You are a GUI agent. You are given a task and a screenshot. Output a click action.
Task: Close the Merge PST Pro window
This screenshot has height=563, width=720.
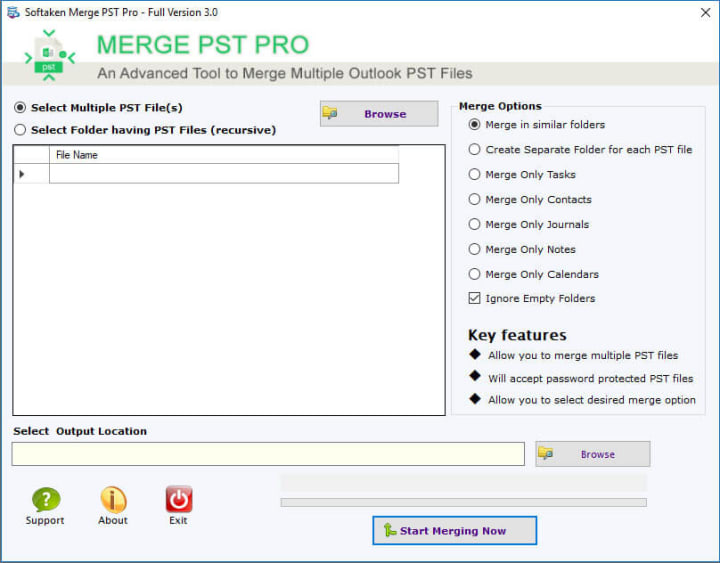(706, 12)
